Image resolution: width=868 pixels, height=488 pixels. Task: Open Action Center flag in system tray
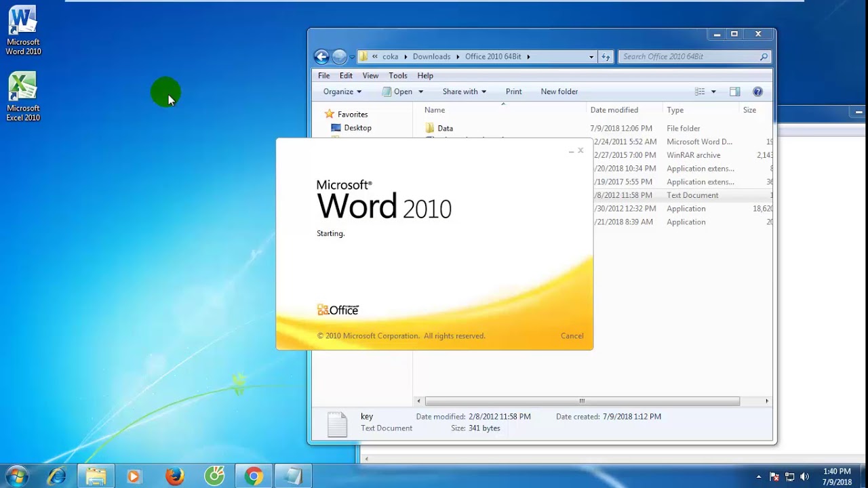(x=774, y=476)
